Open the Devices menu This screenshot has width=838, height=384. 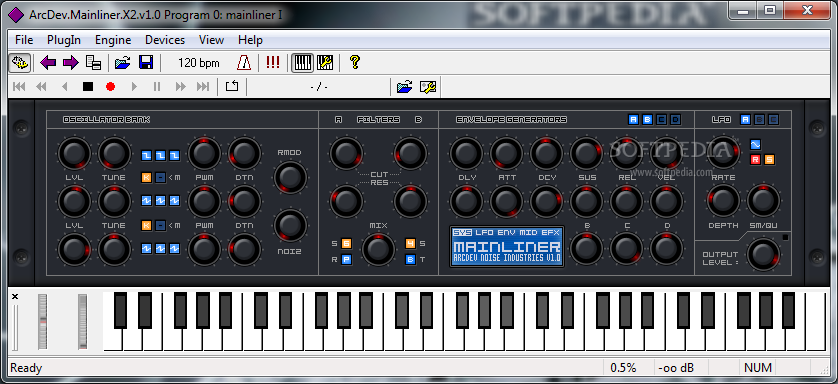click(165, 40)
